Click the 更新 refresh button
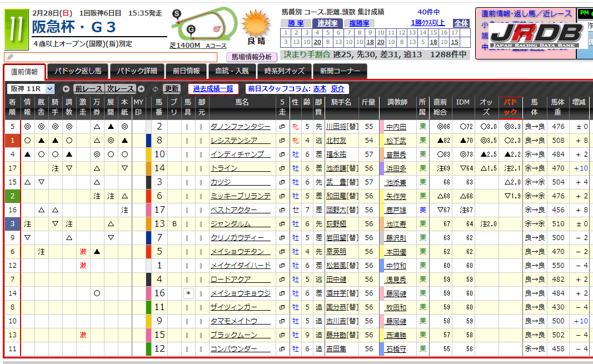Viewport: 593px width, 364px height. click(x=171, y=89)
